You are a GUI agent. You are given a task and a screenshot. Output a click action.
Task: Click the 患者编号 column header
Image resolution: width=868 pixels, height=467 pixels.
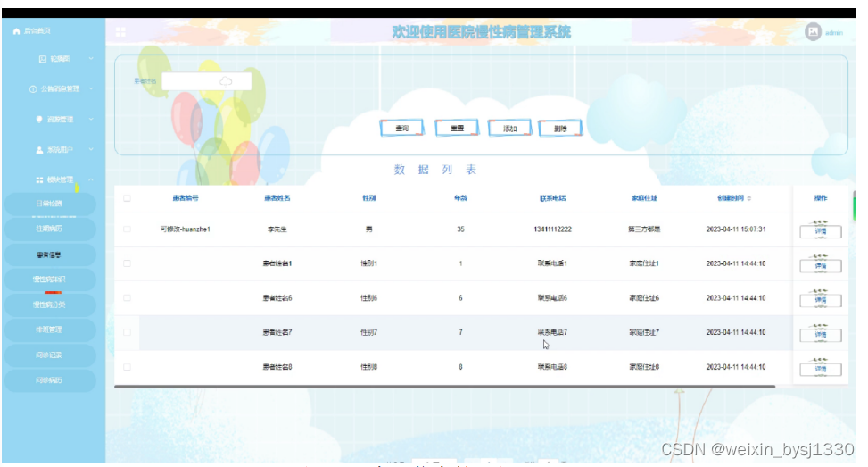point(186,198)
